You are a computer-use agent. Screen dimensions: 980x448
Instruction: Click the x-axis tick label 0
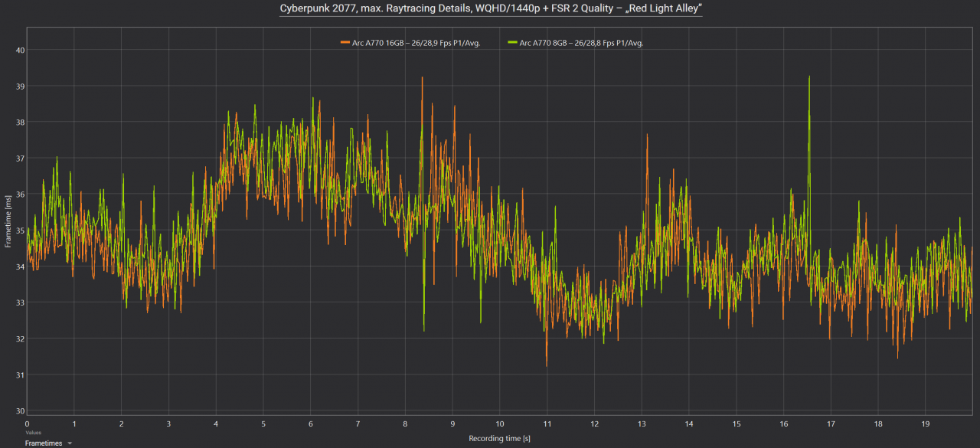click(x=27, y=423)
